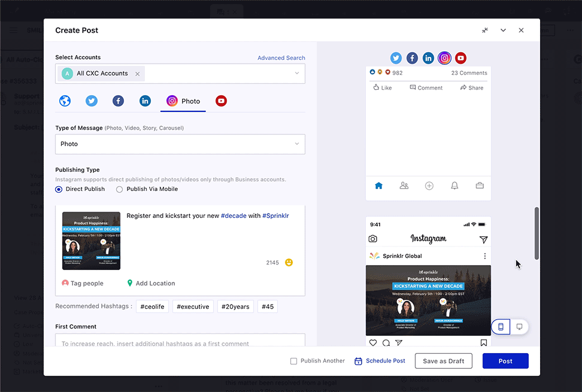Open the attached post image thumbnail
This screenshot has width=582, height=392.
(91, 241)
